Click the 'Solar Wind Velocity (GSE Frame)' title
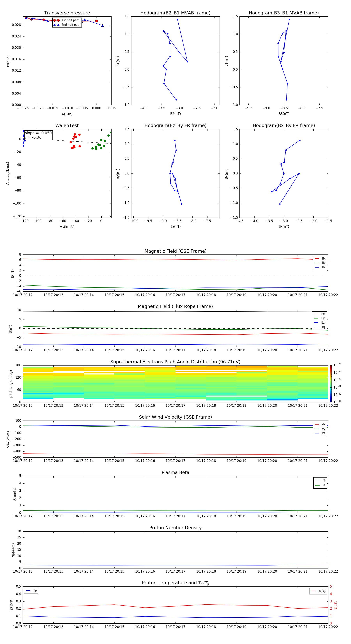Viewport: 351px width, 644px height. pos(175,417)
